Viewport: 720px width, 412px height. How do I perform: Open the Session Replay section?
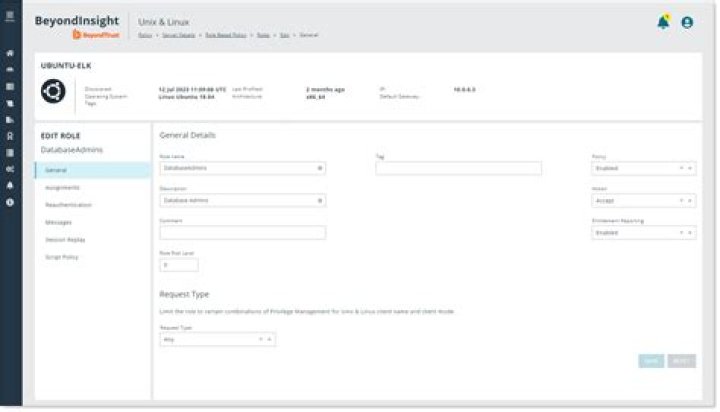[x=65, y=240]
